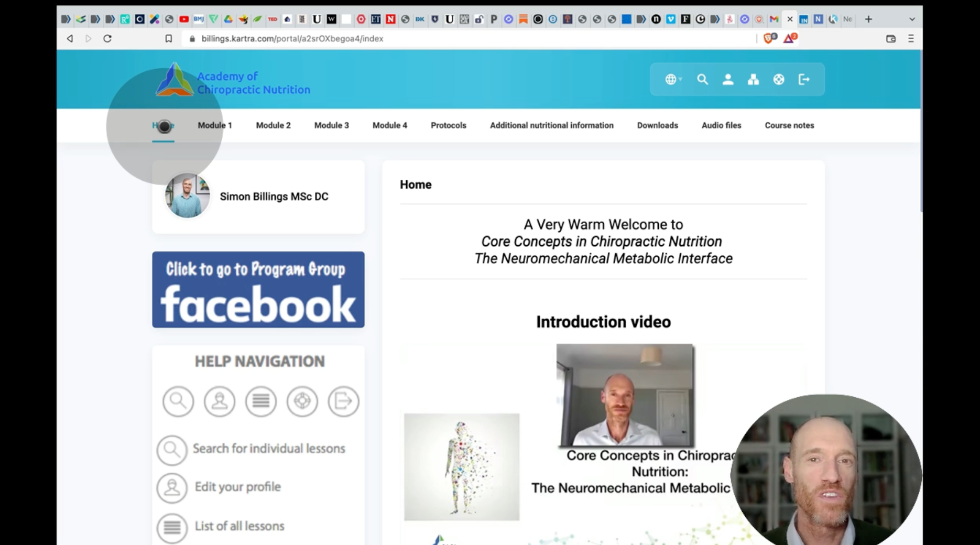Click the site padlock icon in address bar
The width and height of the screenshot is (980, 545).
pos(192,38)
